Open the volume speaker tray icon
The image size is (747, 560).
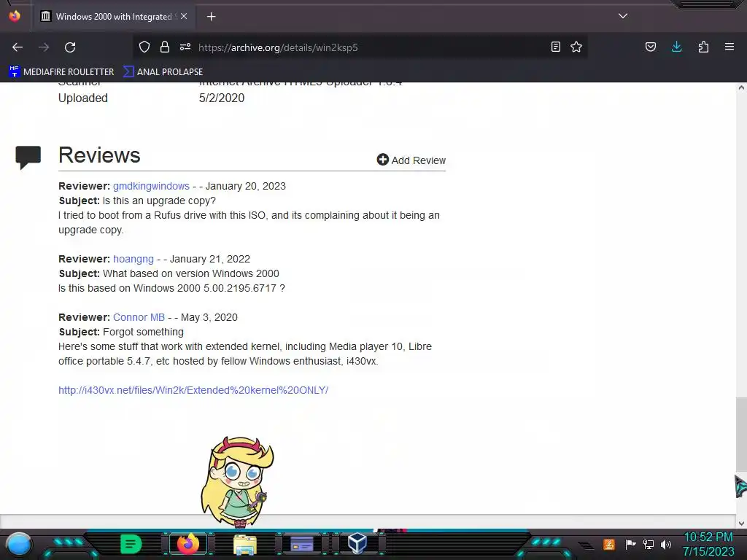point(666,544)
